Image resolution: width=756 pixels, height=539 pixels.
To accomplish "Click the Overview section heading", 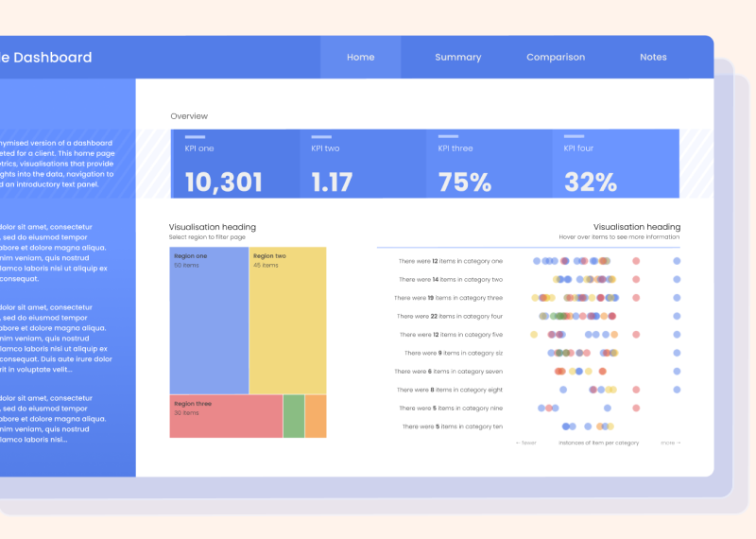I will 189,116.
